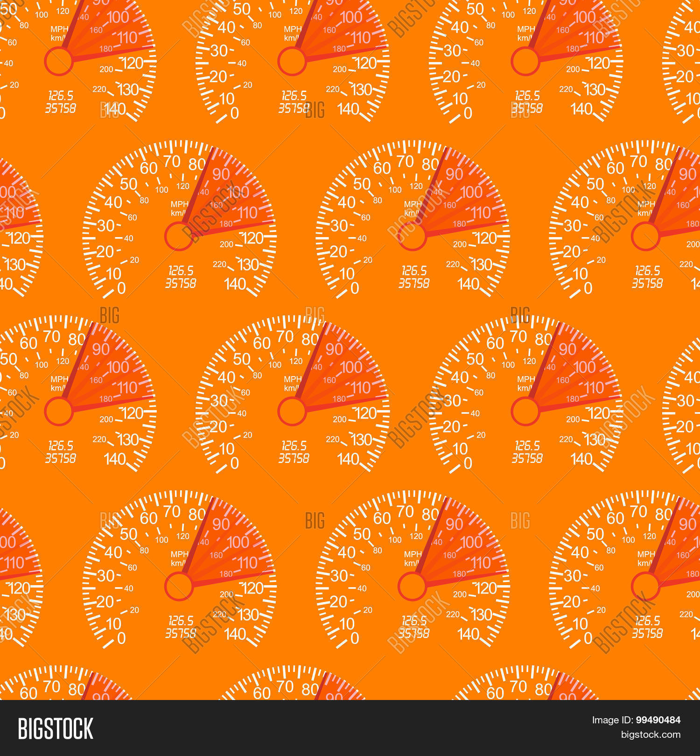The width and height of the screenshot is (700, 756).
Task: Click the word 'Image ID:' label
Action: tap(612, 720)
